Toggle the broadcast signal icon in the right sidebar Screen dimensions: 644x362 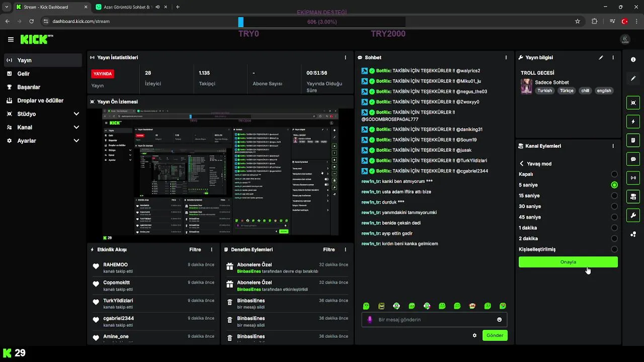[x=633, y=177]
